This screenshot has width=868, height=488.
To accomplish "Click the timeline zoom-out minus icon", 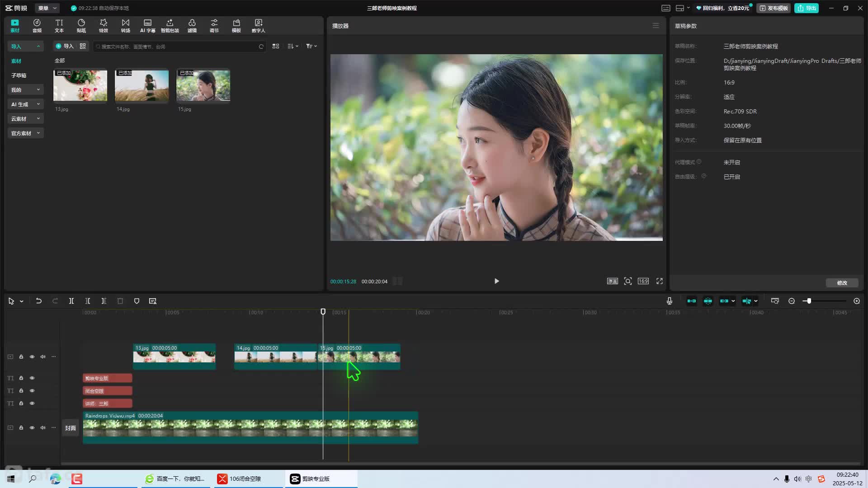I will (792, 301).
